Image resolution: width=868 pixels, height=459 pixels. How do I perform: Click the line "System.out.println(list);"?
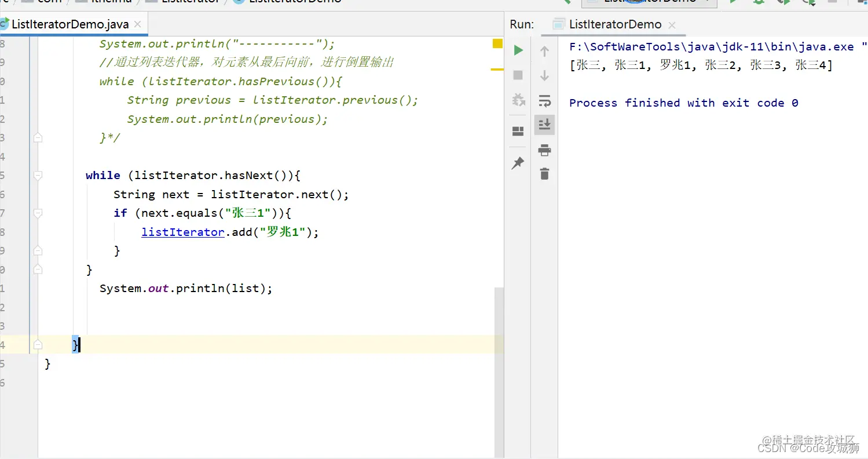(x=186, y=288)
